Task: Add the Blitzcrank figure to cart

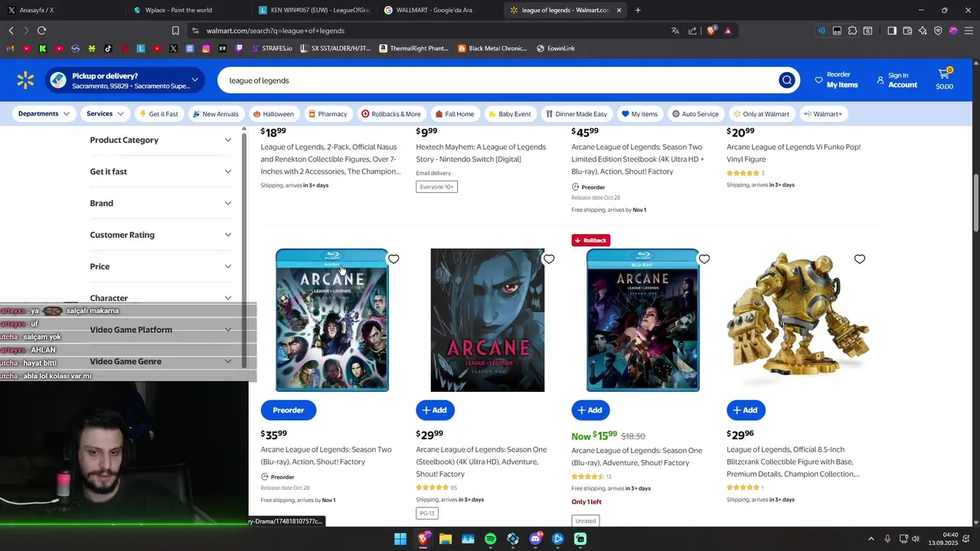Action: click(x=746, y=410)
